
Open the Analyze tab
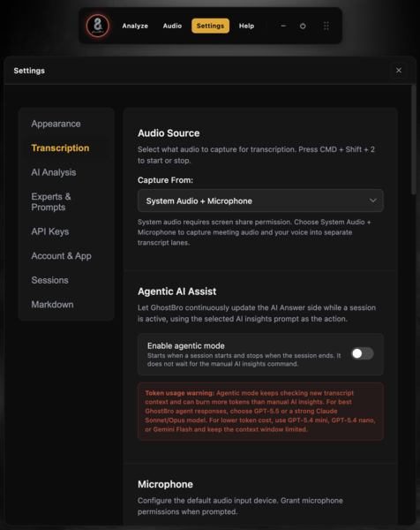coord(135,26)
